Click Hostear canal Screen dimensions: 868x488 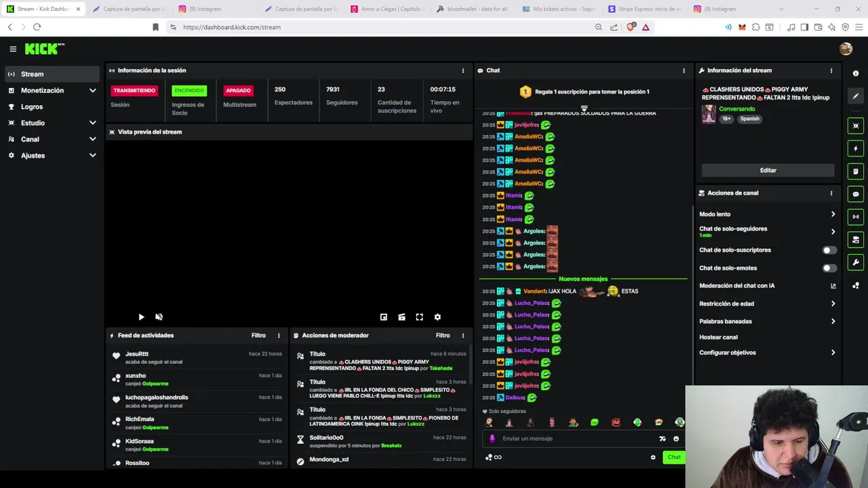coord(718,337)
